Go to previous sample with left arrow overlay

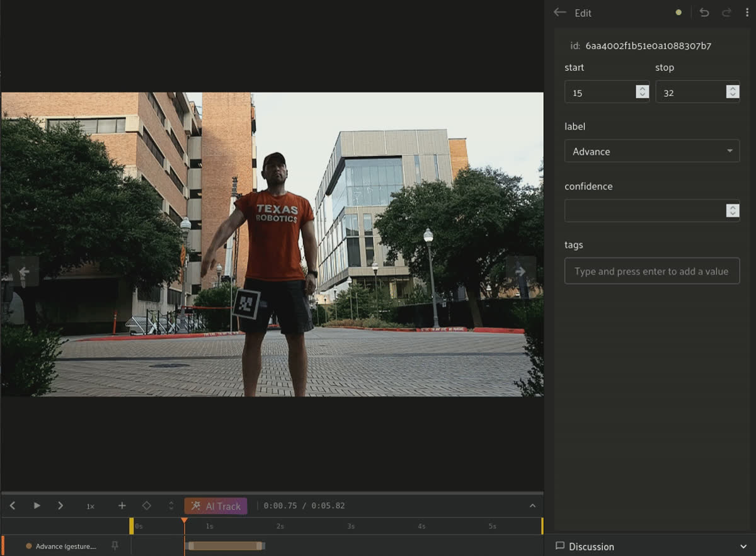click(x=24, y=271)
